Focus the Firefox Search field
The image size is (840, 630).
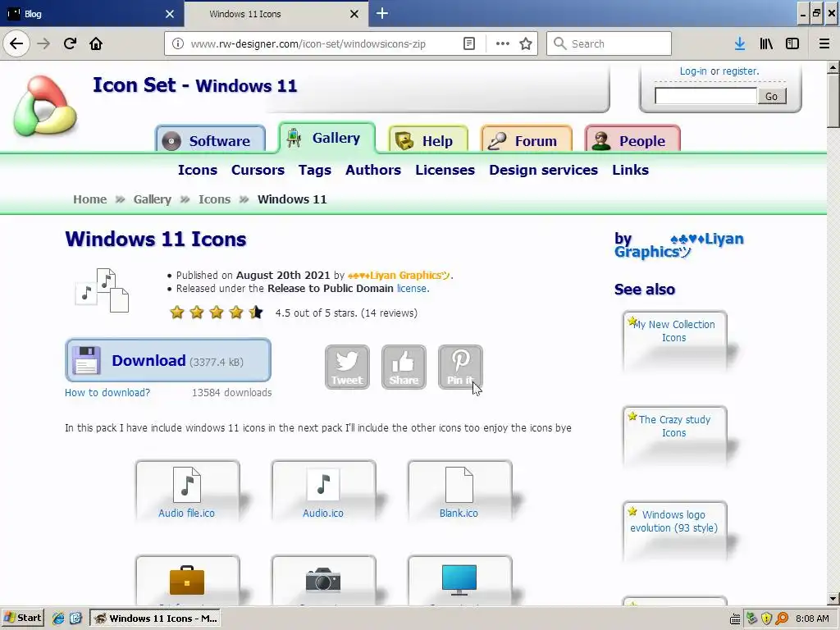[x=609, y=44]
